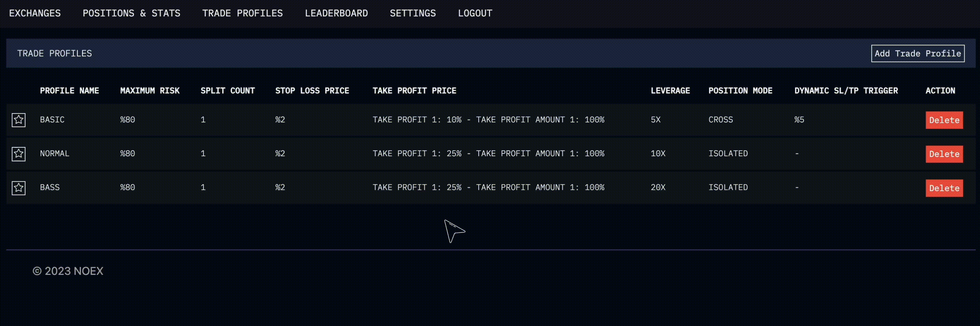Click the MAXIMUM RISK column header

(x=150, y=91)
